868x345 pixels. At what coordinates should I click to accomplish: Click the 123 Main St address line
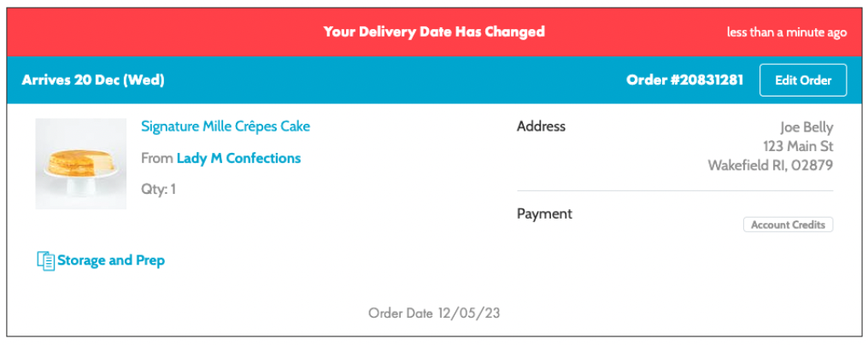coord(797,146)
